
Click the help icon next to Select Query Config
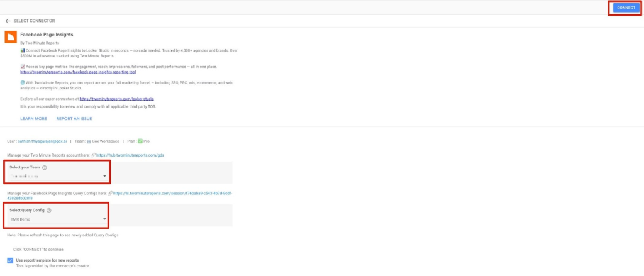click(x=49, y=210)
